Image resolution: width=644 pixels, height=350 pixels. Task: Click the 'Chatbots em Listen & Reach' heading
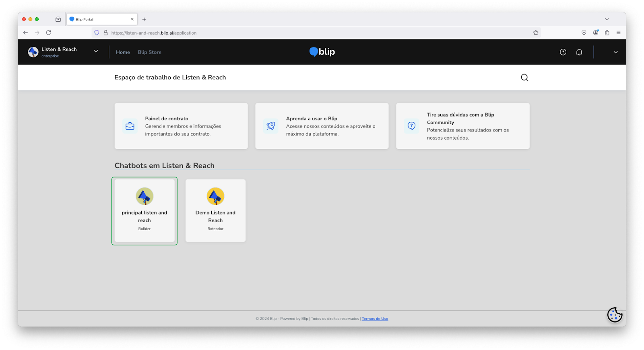tap(165, 166)
